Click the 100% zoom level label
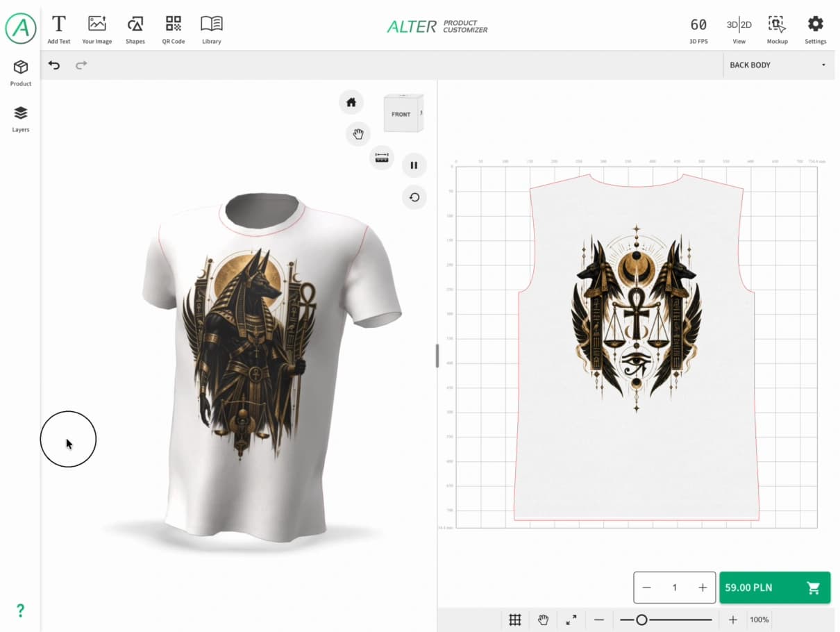Image resolution: width=840 pixels, height=632 pixels. pyautogui.click(x=759, y=619)
